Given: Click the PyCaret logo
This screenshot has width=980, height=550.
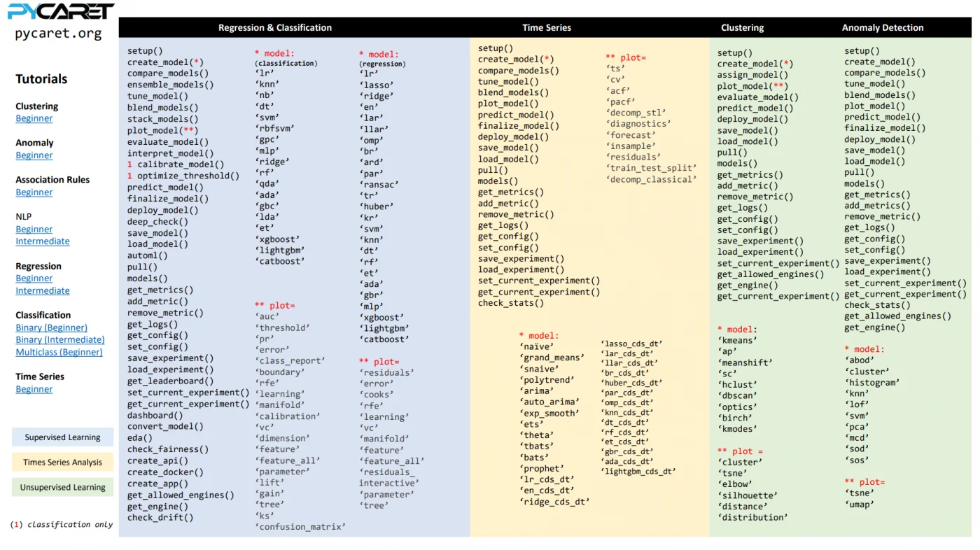Looking at the screenshot, I should [x=59, y=10].
